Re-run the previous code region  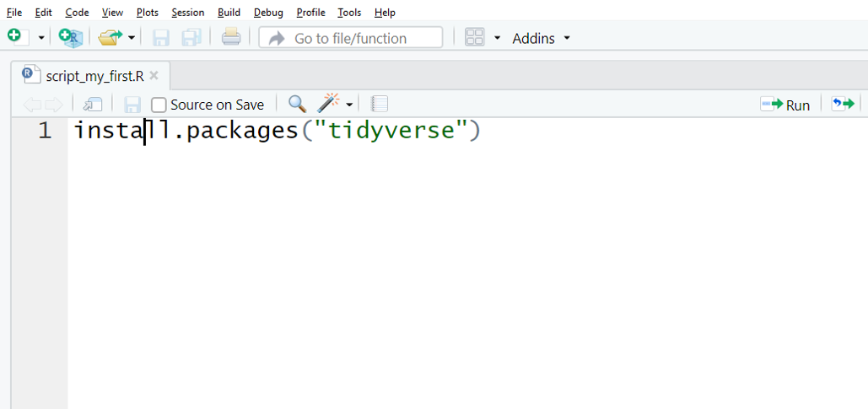pos(843,104)
